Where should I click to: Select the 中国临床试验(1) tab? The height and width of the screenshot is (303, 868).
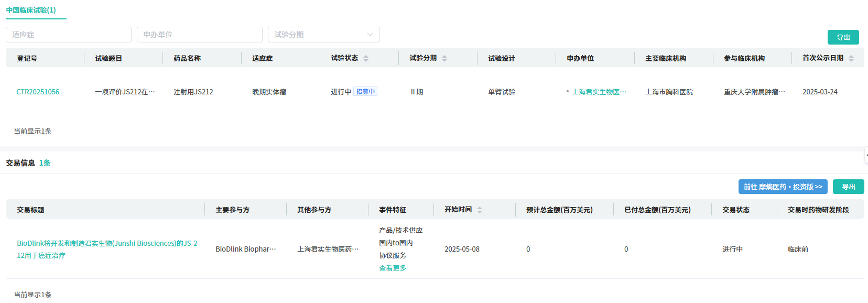(x=31, y=10)
